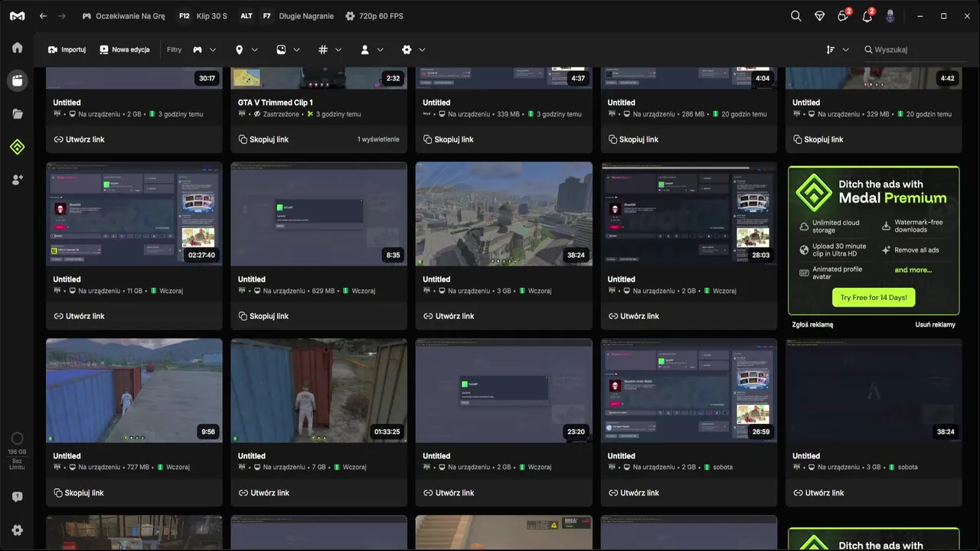The height and width of the screenshot is (551, 980).
Task: Open the 9:56 container clip thumbnail
Action: coord(134,390)
